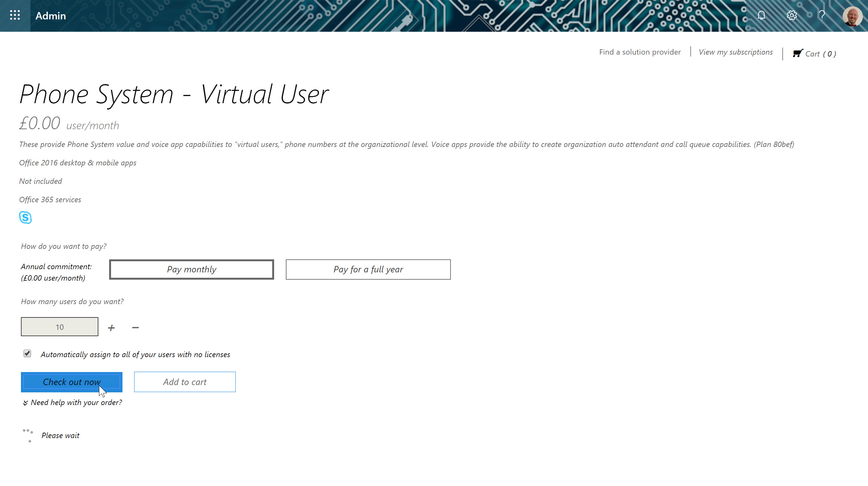The width and height of the screenshot is (868, 486).
Task: Open the app launcher waffle icon
Action: click(x=15, y=16)
